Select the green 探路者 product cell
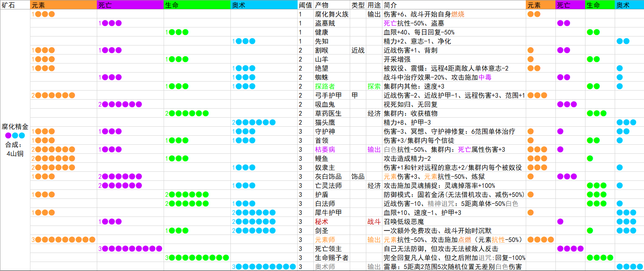This screenshot has height=271, width=644. (332, 86)
